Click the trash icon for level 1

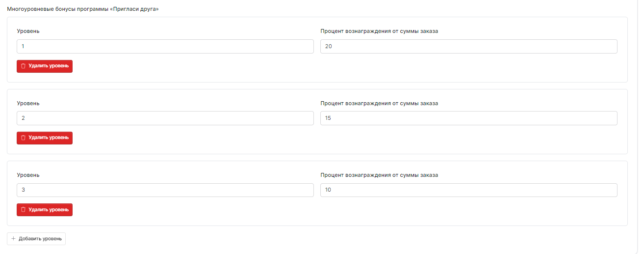(23, 66)
